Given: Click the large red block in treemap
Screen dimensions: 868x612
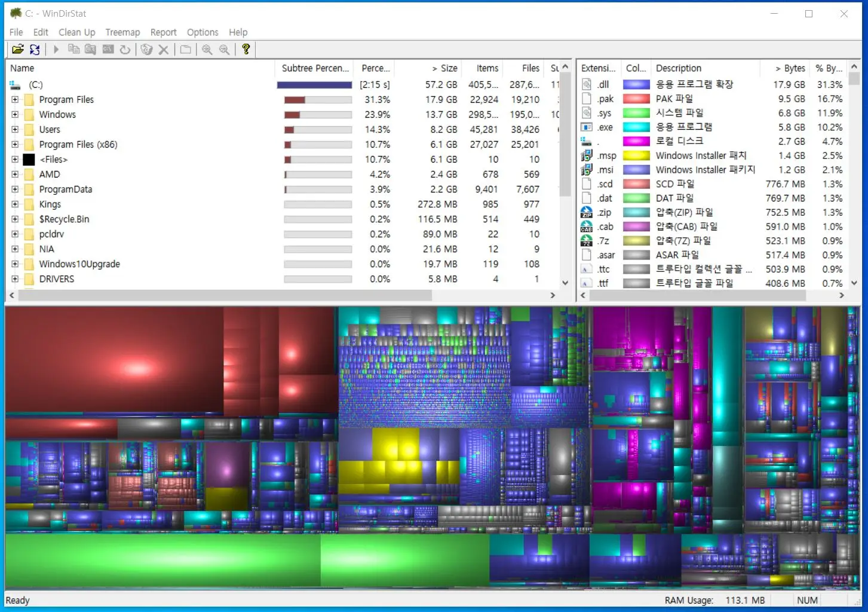Looking at the screenshot, I should (114, 360).
